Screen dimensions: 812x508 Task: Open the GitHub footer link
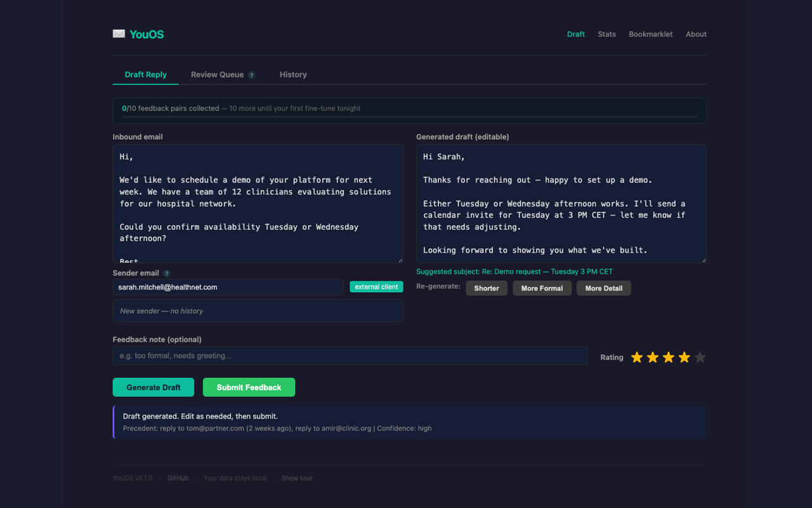point(178,478)
